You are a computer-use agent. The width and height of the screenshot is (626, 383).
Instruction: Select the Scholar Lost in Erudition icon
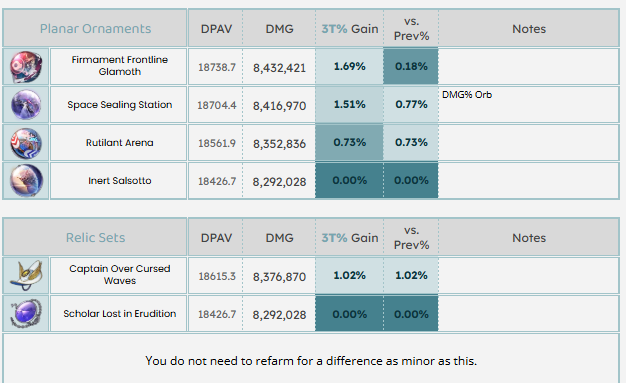pyautogui.click(x=26, y=314)
